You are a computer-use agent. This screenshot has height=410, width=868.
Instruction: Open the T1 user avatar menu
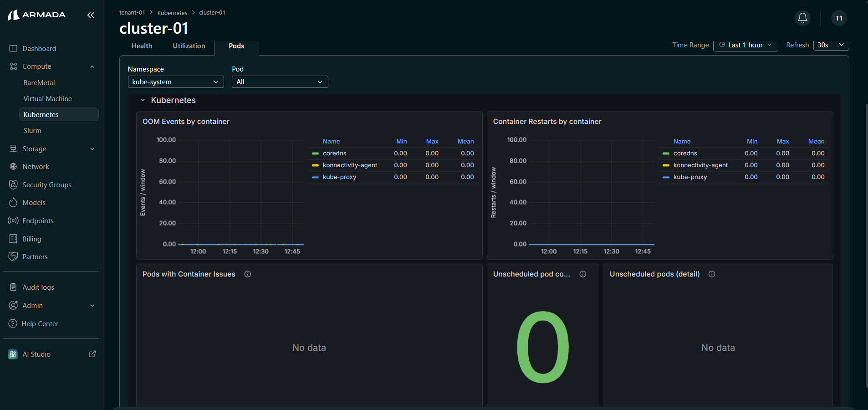click(839, 18)
